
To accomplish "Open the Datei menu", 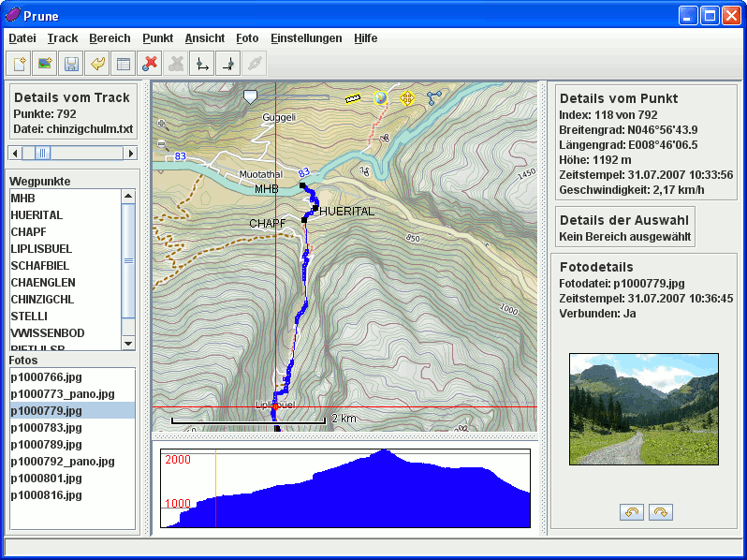I will click(22, 38).
